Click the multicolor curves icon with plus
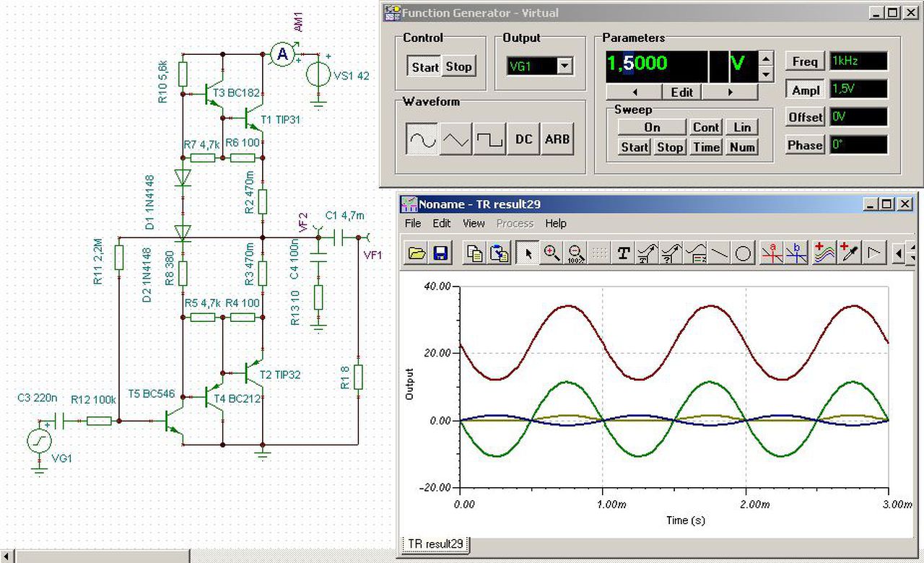 (824, 253)
